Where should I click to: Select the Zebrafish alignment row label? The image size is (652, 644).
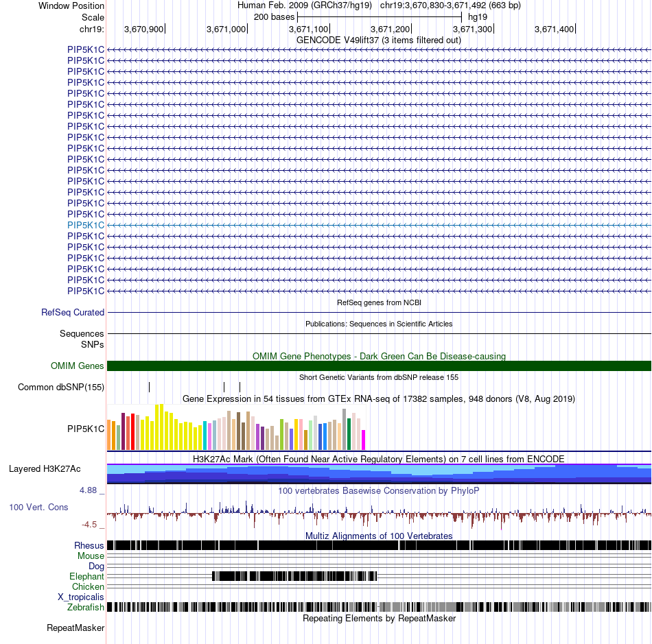tap(86, 608)
